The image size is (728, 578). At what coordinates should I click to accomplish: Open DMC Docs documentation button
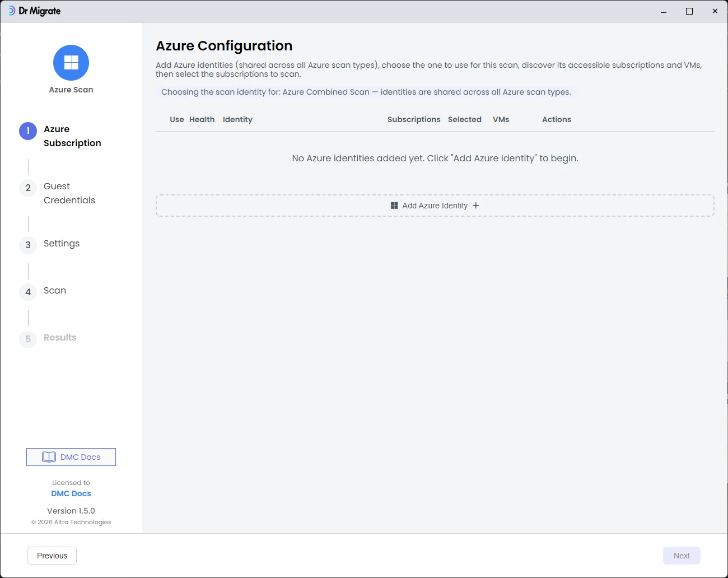71,457
